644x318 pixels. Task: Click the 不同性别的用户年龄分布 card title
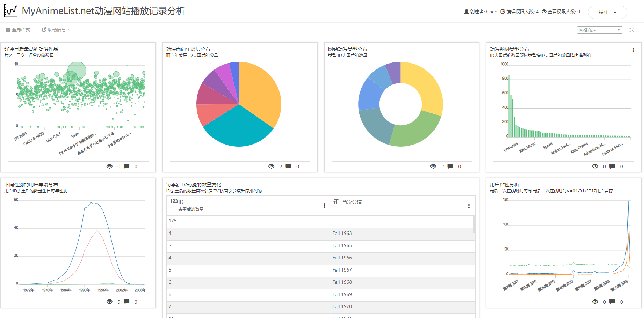(x=31, y=185)
